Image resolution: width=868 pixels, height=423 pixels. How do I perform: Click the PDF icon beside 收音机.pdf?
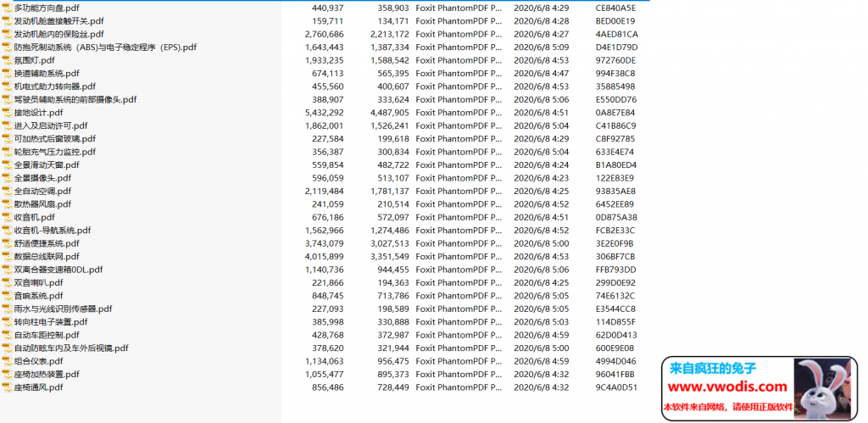click(7, 217)
